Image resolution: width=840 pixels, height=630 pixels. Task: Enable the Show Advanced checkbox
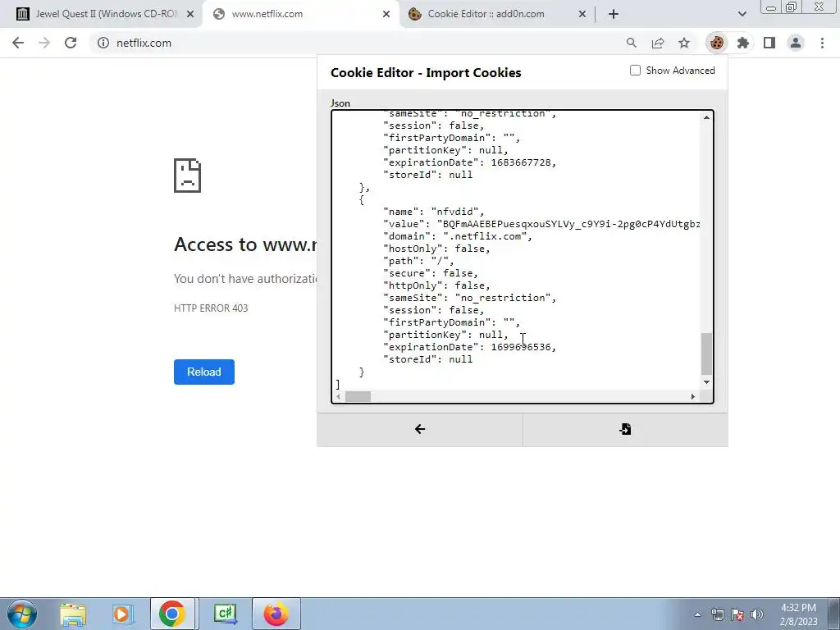pyautogui.click(x=635, y=71)
